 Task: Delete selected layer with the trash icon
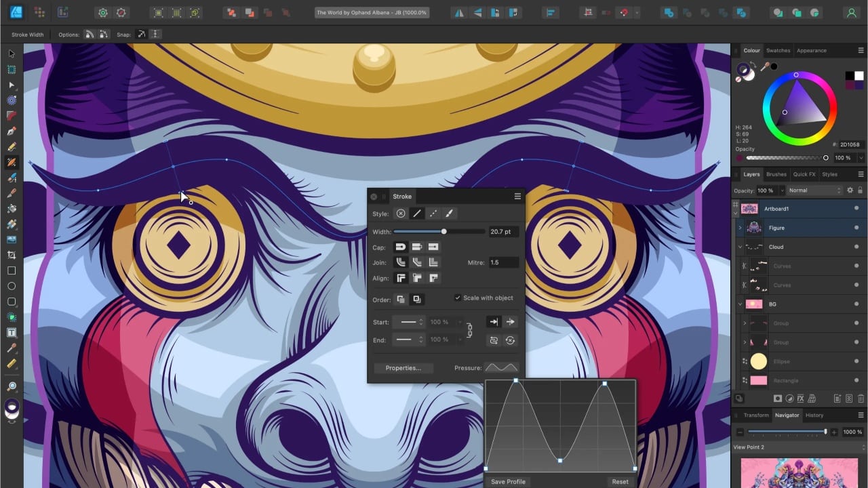[x=861, y=399]
